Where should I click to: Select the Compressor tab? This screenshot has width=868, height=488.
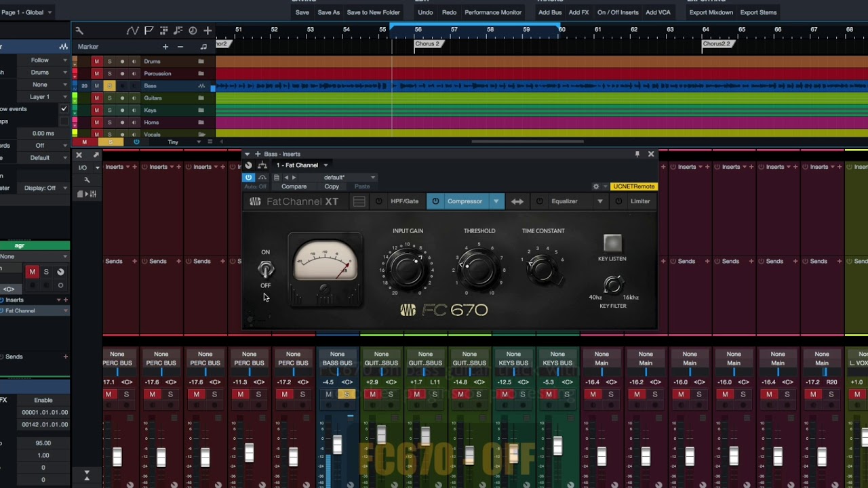[x=465, y=201]
